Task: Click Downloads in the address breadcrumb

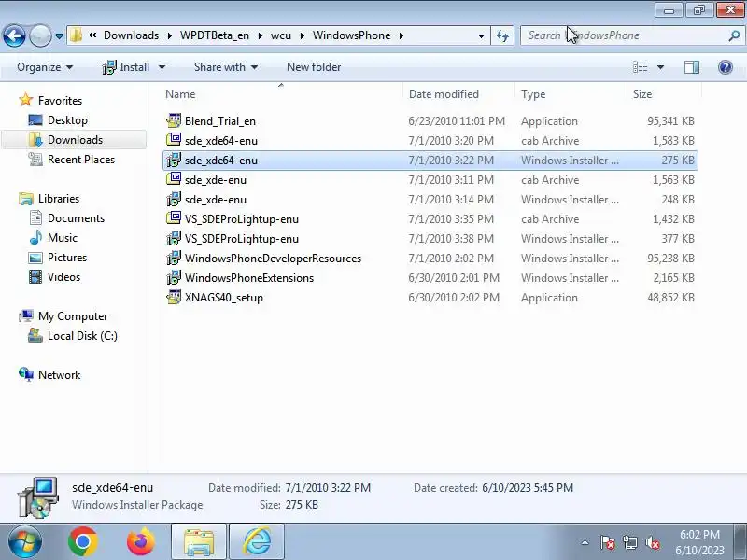Action: coord(131,35)
